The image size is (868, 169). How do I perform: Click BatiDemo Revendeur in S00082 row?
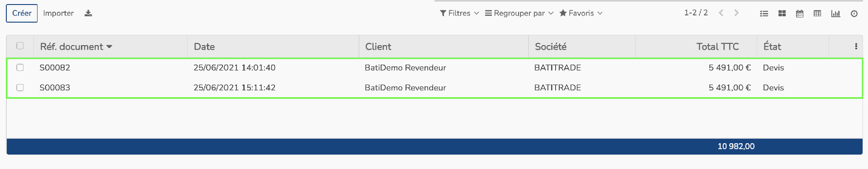click(405, 68)
